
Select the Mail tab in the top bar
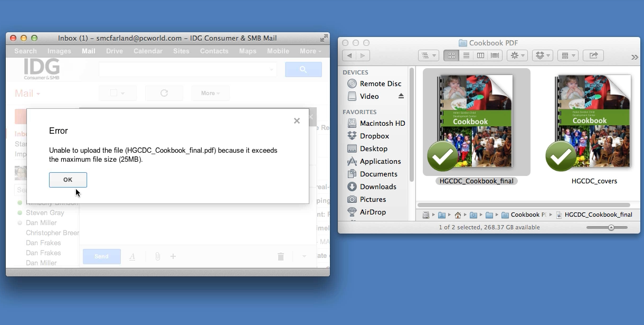click(89, 51)
